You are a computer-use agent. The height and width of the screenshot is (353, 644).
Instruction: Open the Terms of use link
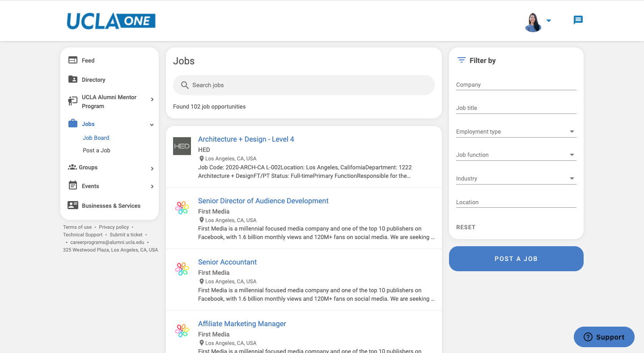click(x=77, y=227)
